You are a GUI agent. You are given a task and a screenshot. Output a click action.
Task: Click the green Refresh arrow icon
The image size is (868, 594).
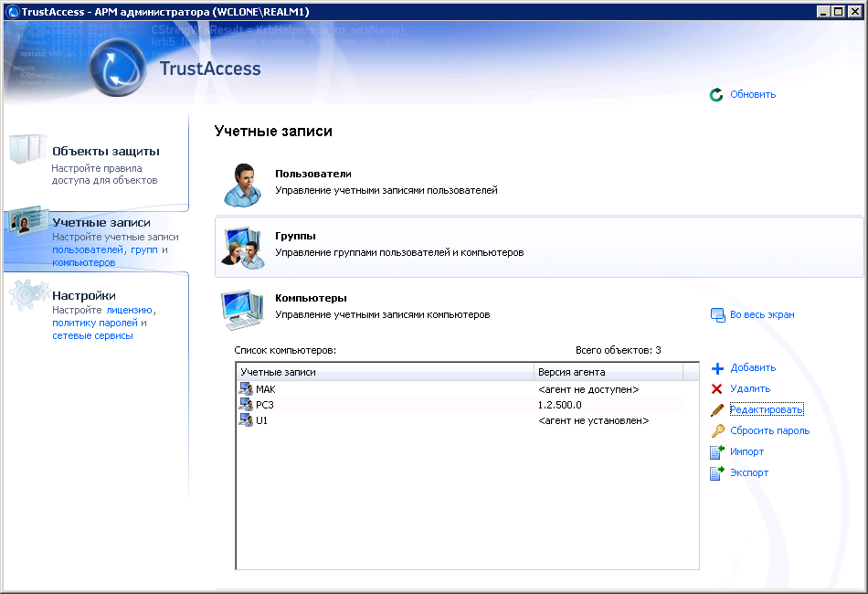click(x=716, y=94)
